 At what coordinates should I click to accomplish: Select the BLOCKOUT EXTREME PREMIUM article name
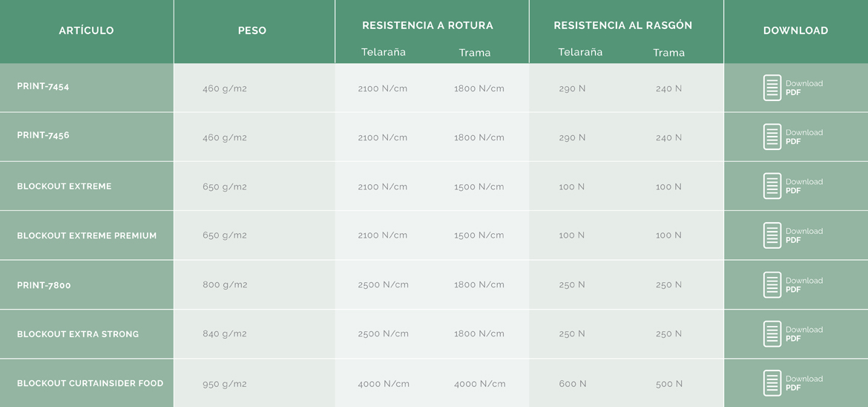87,235
